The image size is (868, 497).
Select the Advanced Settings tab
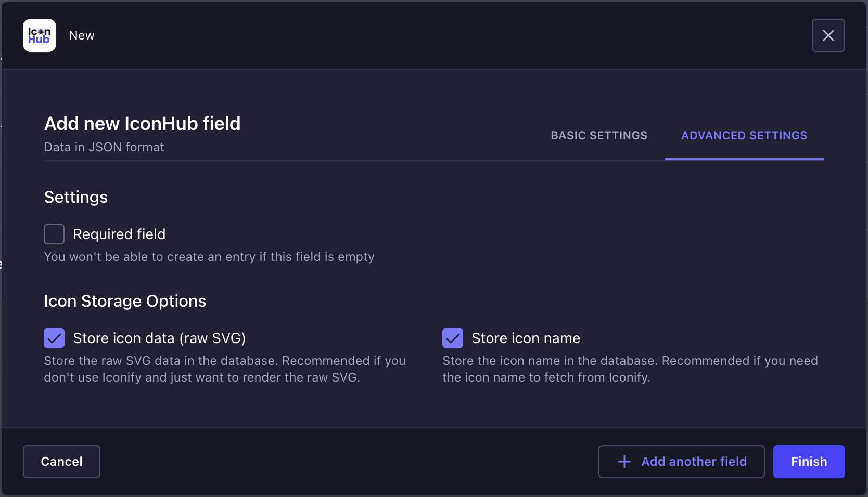pos(744,136)
